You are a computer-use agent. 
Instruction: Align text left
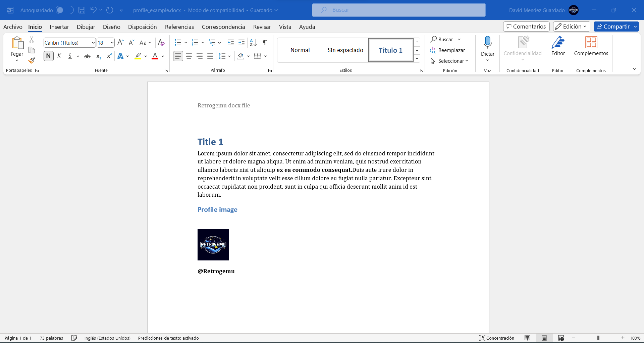(178, 56)
